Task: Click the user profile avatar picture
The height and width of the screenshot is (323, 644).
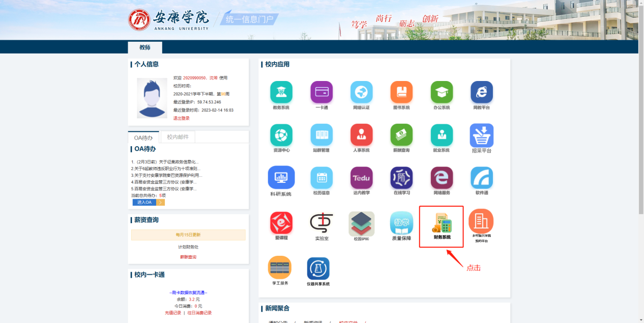Action: pos(152,98)
